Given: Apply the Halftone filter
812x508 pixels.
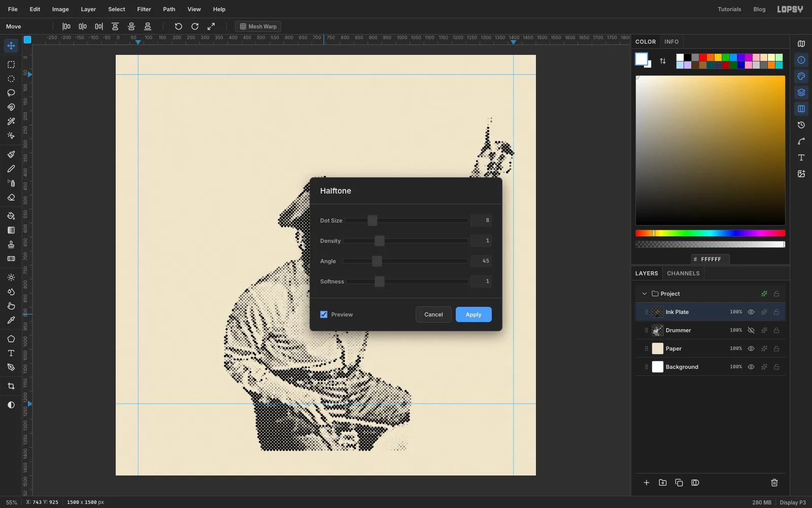Looking at the screenshot, I should (473, 314).
